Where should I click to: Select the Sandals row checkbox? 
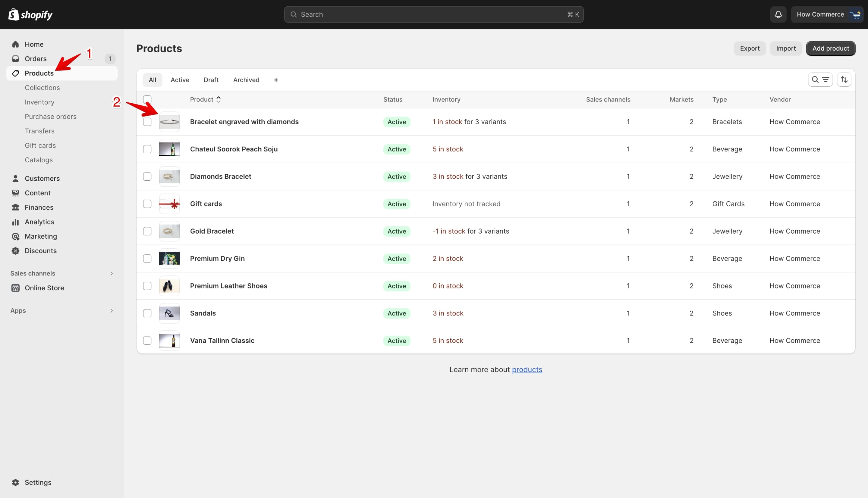(147, 313)
